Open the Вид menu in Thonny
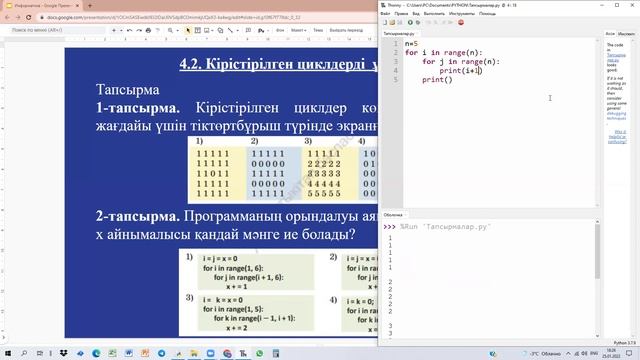 click(416, 13)
